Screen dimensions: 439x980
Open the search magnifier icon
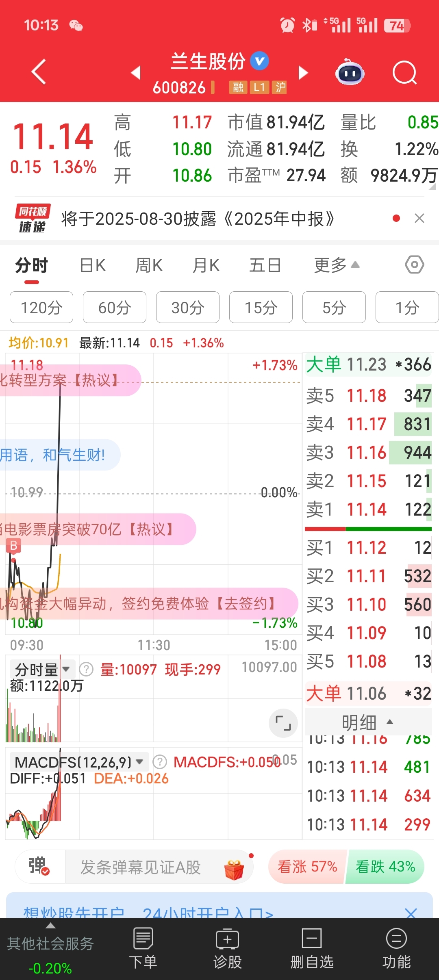pos(405,73)
